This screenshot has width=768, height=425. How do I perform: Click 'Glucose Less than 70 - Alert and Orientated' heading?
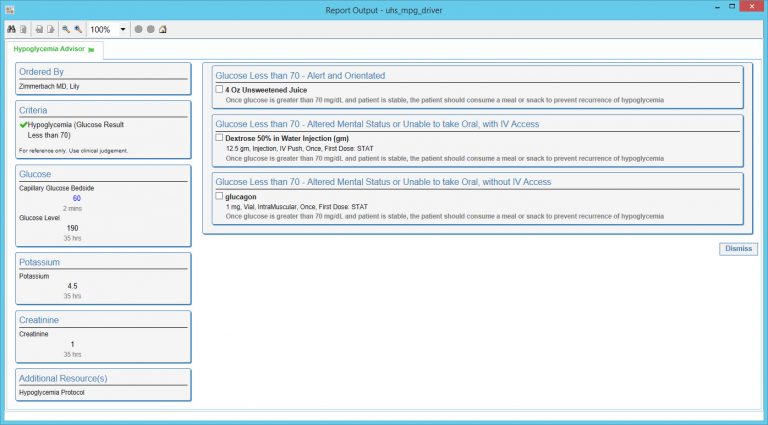pyautogui.click(x=300, y=76)
